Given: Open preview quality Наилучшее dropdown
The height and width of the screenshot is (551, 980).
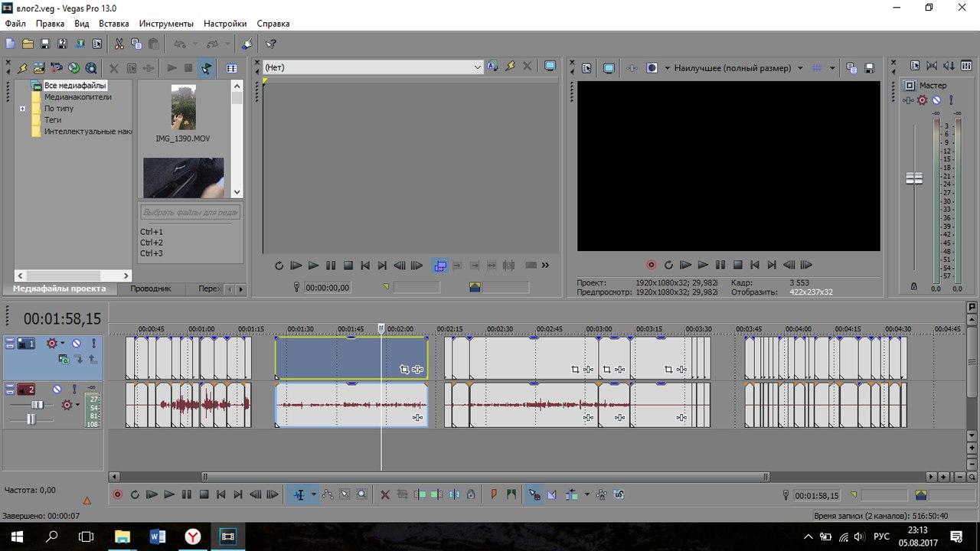Looking at the screenshot, I should click(800, 68).
